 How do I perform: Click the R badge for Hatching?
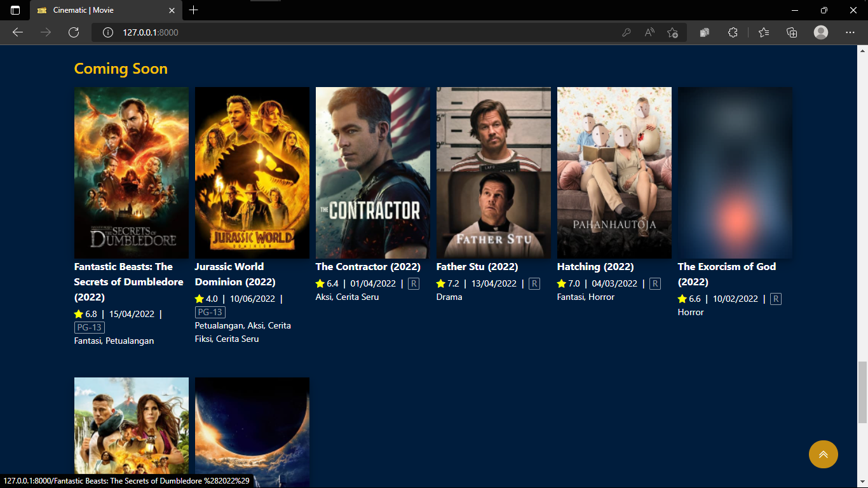655,283
